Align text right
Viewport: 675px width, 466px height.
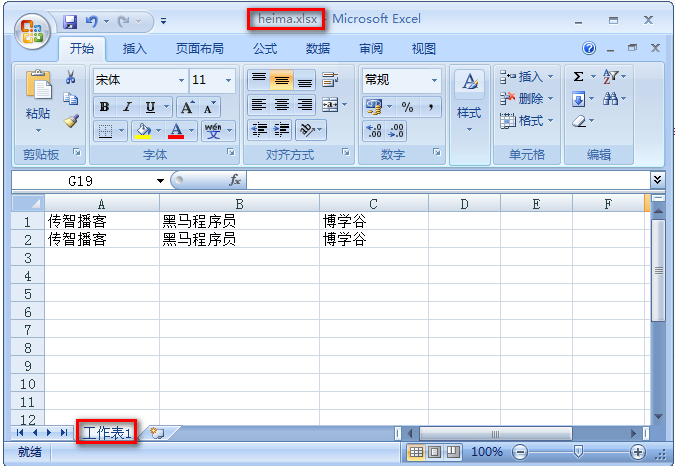(305, 105)
